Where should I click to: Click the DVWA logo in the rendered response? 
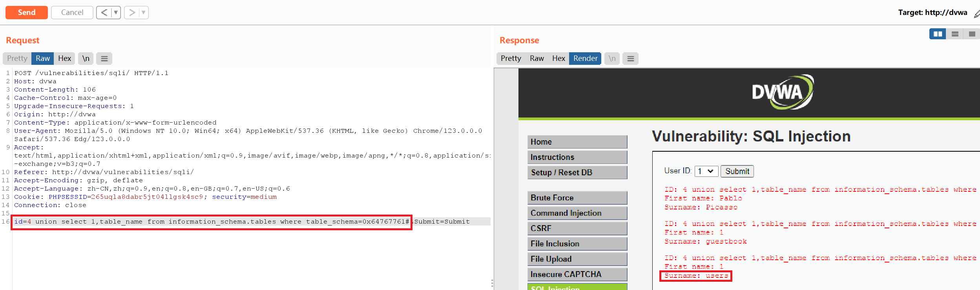[x=783, y=92]
